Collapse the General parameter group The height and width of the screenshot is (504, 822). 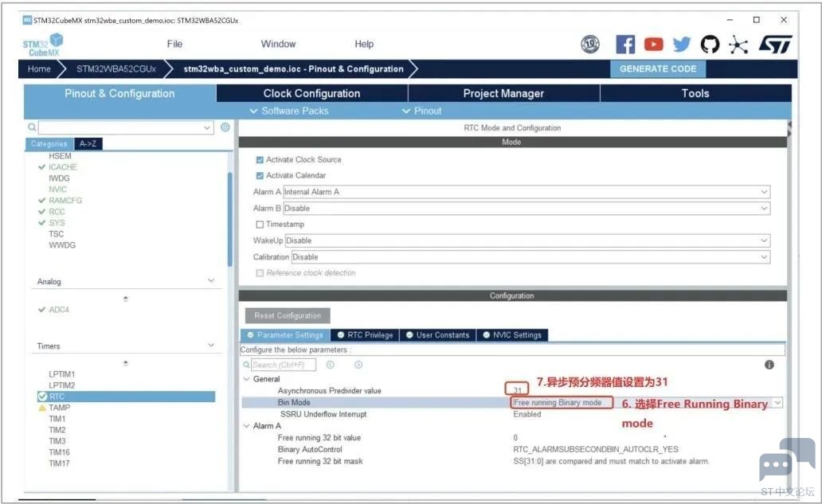(246, 379)
